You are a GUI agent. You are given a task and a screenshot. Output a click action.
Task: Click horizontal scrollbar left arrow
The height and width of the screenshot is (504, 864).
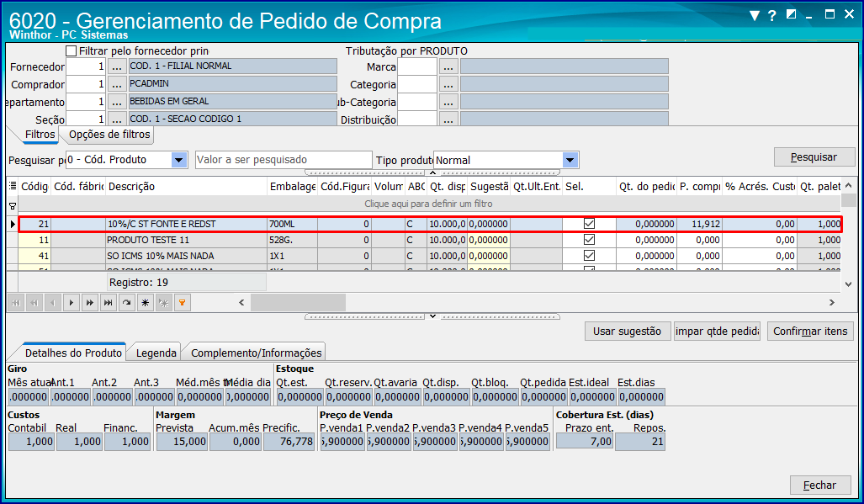pyautogui.click(x=241, y=302)
